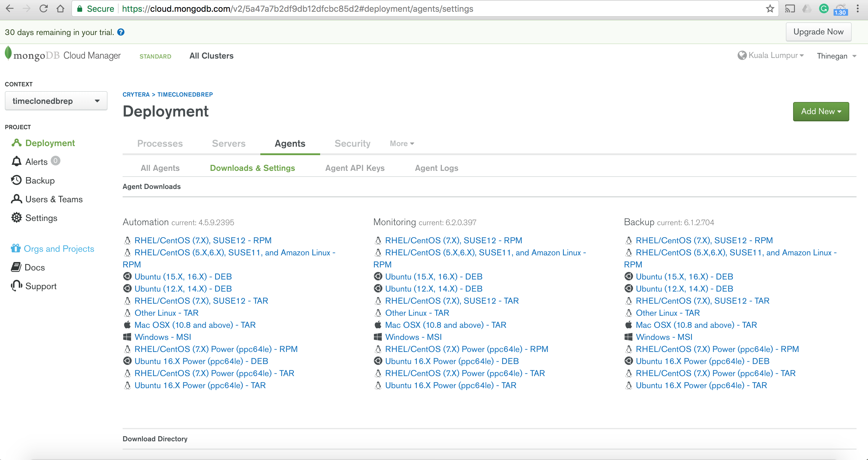Image resolution: width=868 pixels, height=460 pixels.
Task: Open the More dropdown in deployment tabs
Action: (x=402, y=143)
